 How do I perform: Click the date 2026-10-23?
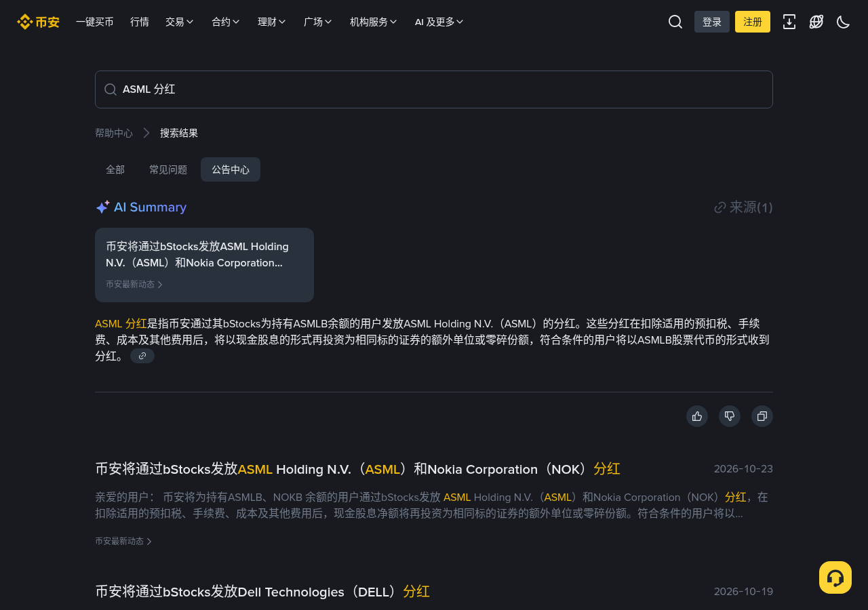[x=743, y=469]
